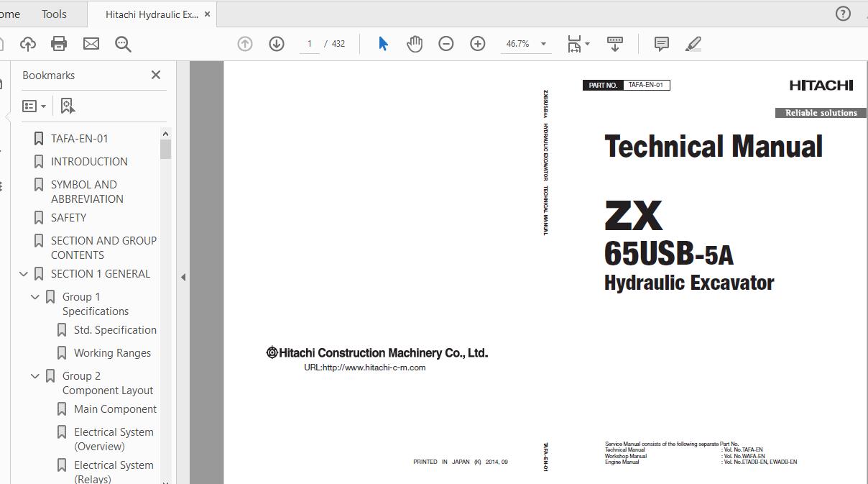This screenshot has height=484, width=868.
Task: Open bookmark options dropdown menu
Action: (34, 106)
